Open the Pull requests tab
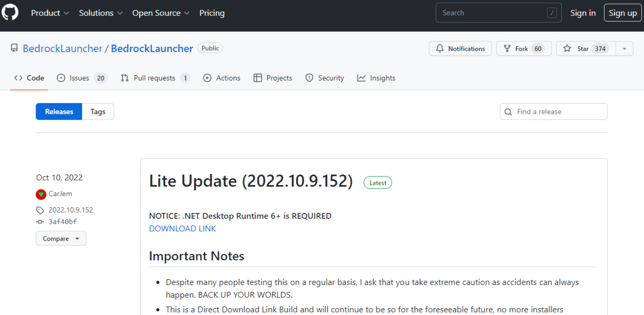Image resolution: width=644 pixels, height=315 pixels. 155,78
